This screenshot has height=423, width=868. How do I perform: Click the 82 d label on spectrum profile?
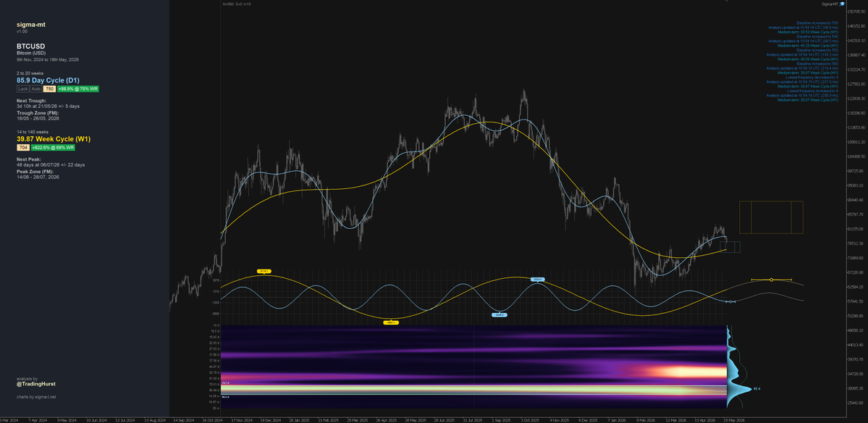[757, 389]
